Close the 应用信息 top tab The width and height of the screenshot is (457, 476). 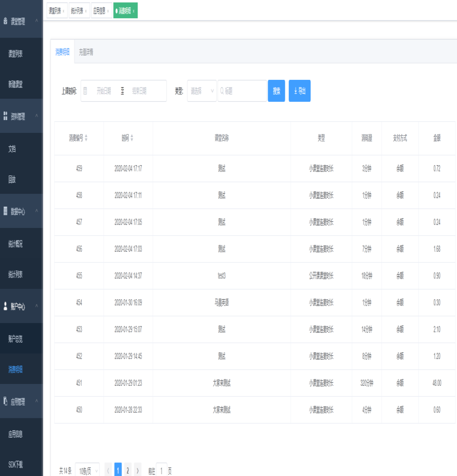[x=108, y=11]
